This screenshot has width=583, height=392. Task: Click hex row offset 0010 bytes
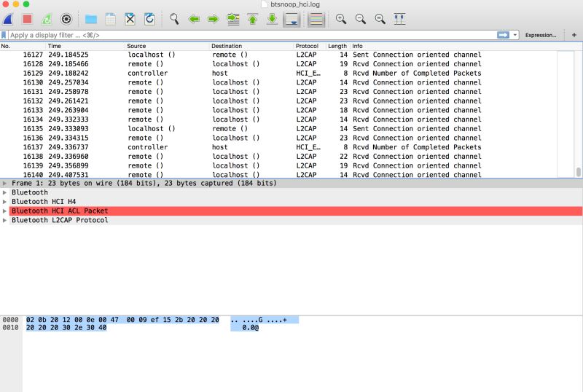[66, 328]
